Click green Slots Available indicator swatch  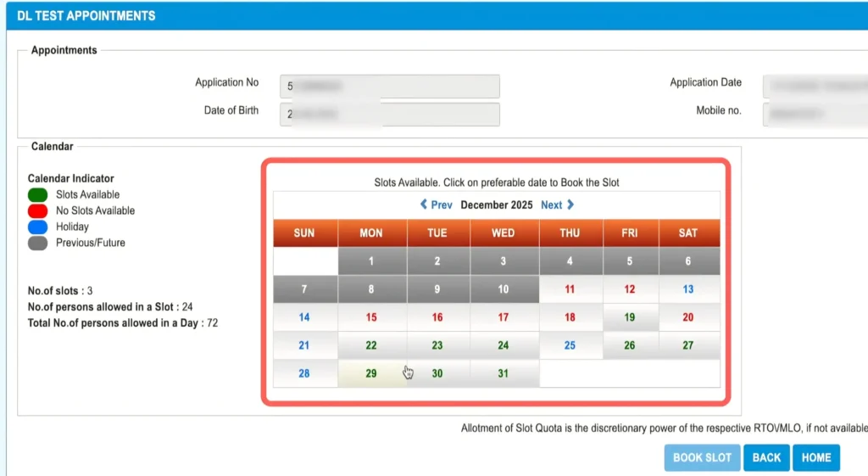38,195
